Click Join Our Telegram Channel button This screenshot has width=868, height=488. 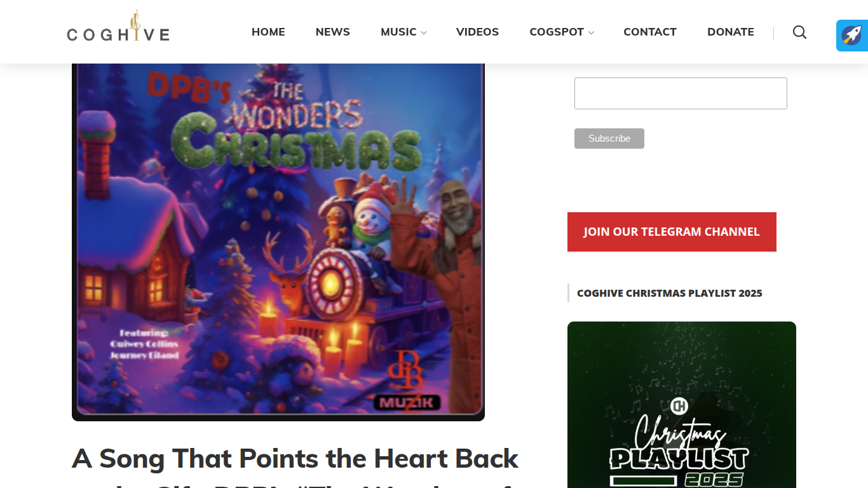click(672, 232)
